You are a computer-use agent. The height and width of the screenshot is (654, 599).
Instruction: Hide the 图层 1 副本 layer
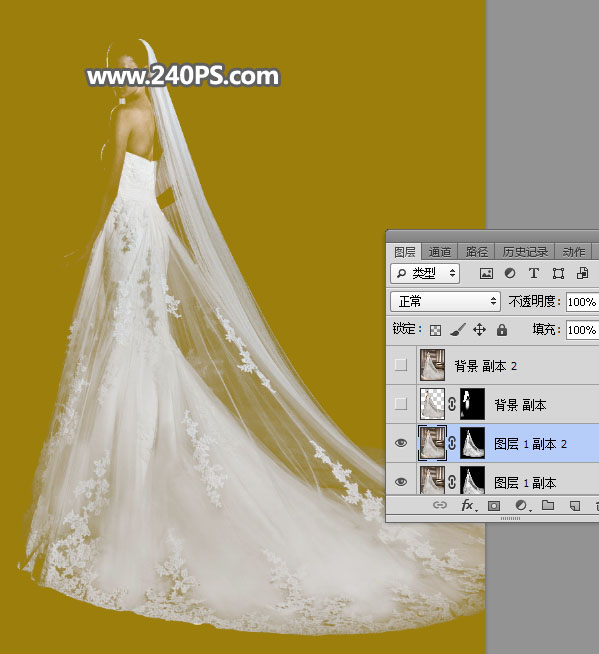point(401,482)
